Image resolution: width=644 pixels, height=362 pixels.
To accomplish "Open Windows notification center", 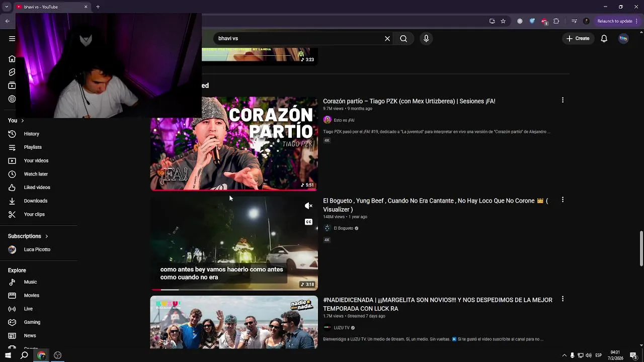I will point(633,355).
